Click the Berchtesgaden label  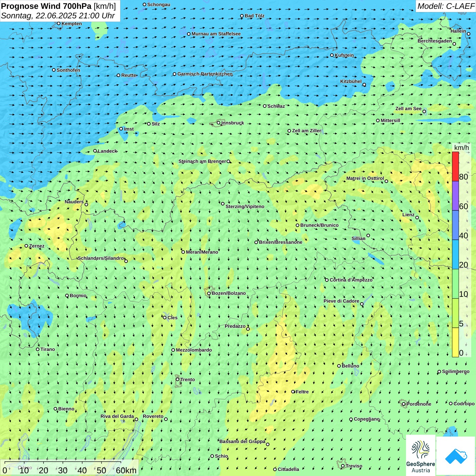pos(435,41)
